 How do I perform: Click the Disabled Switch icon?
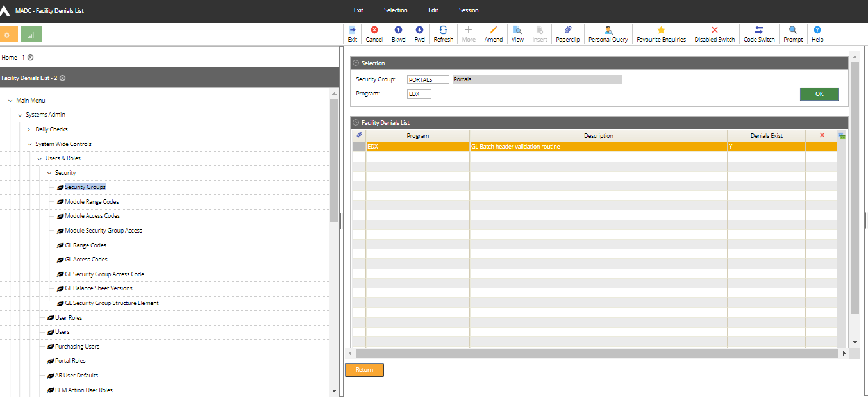tap(715, 30)
